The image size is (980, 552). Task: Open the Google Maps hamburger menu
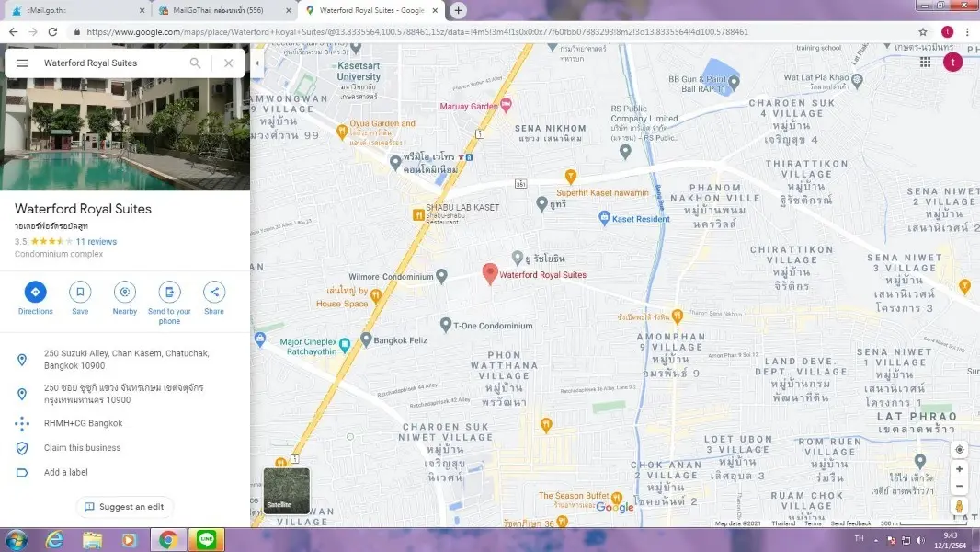pyautogui.click(x=22, y=63)
